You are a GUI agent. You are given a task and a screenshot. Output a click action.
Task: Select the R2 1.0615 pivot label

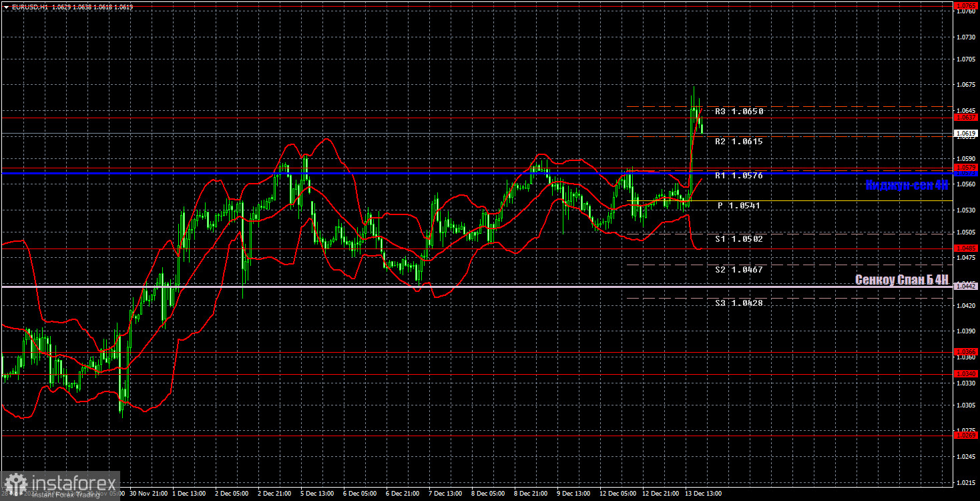tap(739, 142)
